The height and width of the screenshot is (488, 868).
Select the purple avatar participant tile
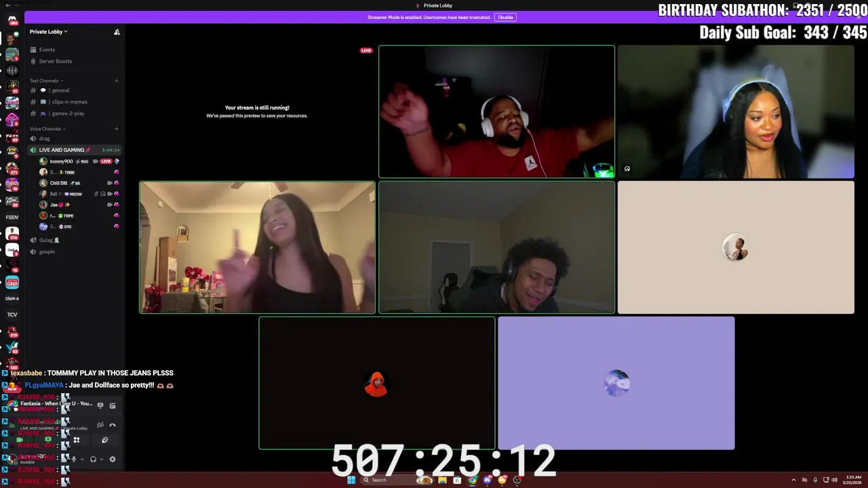click(x=616, y=383)
